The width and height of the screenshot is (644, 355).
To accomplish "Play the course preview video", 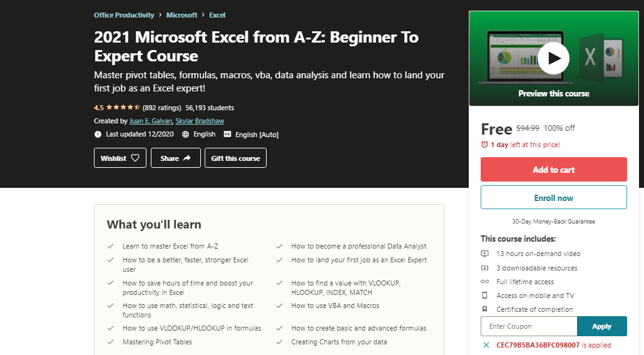I will pyautogui.click(x=553, y=58).
